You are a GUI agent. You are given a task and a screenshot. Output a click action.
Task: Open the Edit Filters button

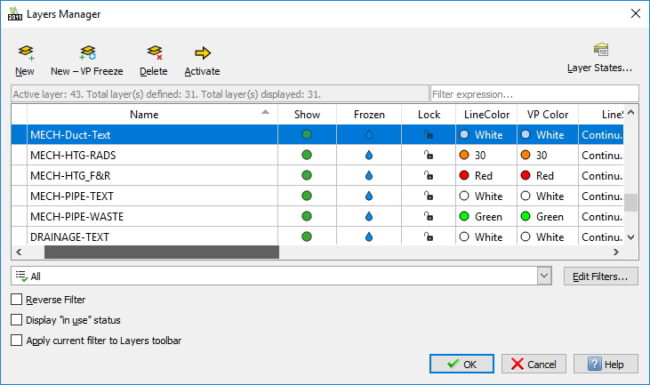600,276
